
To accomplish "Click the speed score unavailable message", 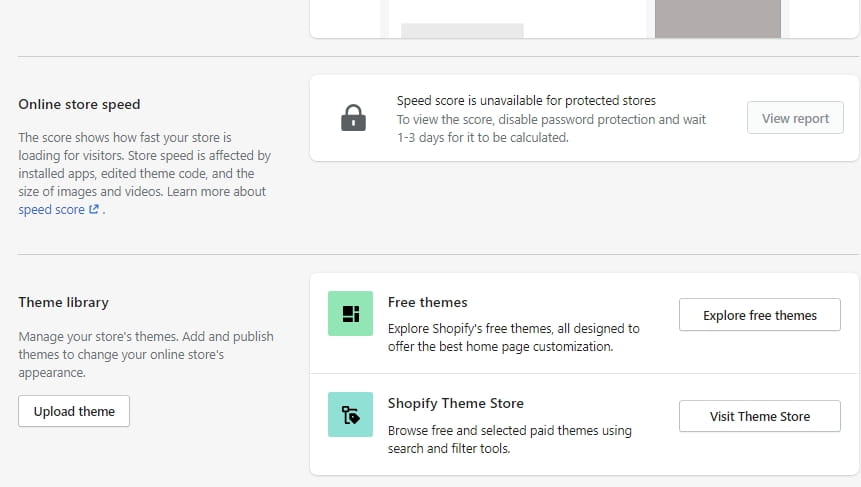I will click(x=526, y=100).
